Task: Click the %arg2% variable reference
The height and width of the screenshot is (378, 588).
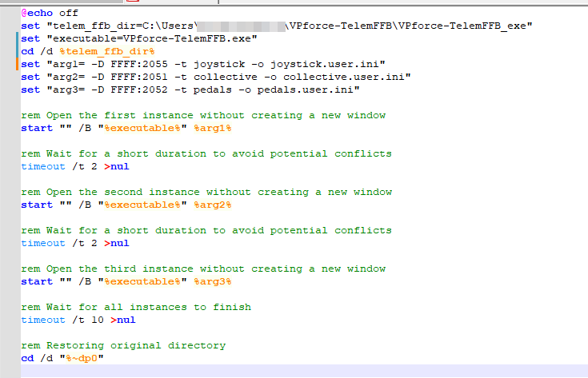Action: pos(213,205)
